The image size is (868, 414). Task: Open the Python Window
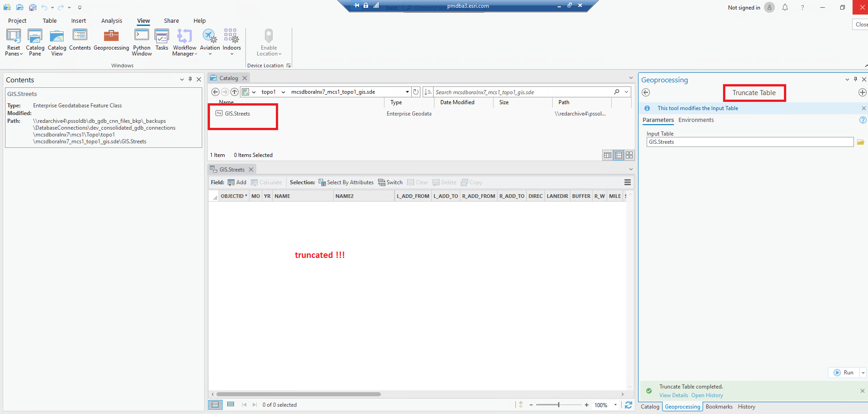(141, 42)
